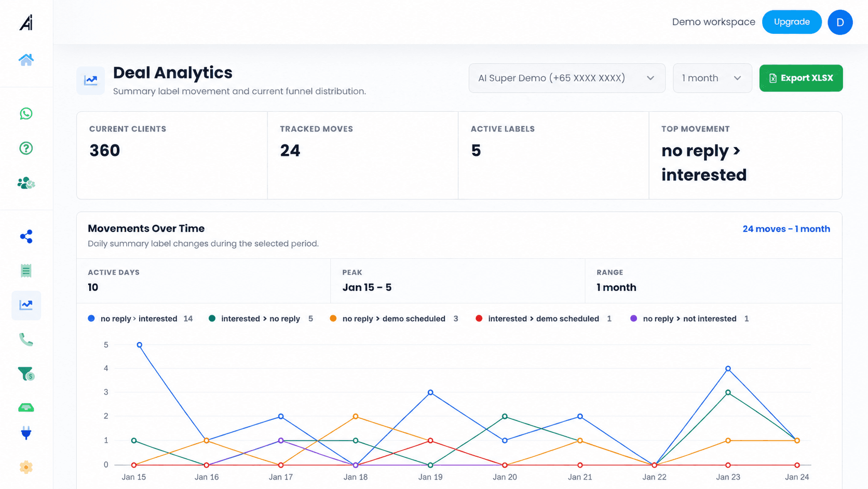The width and height of the screenshot is (868, 489).
Task: Click the blue Jan 23 point at 4
Action: point(728,368)
